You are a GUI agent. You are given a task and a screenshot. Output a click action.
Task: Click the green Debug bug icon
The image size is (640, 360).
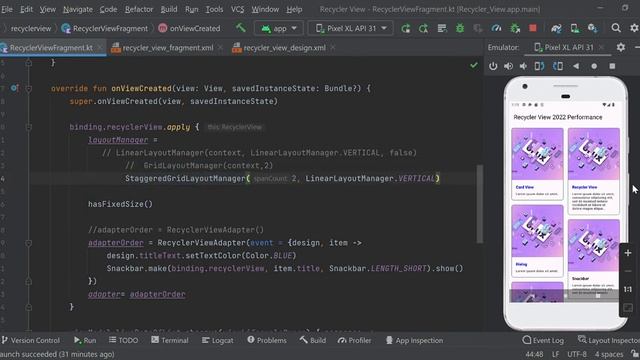pos(460,28)
